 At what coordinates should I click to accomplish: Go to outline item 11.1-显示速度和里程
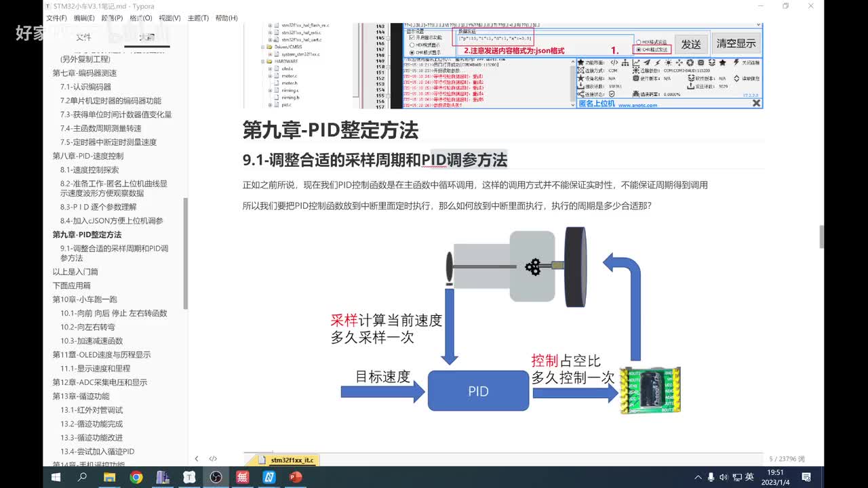[95, 368]
